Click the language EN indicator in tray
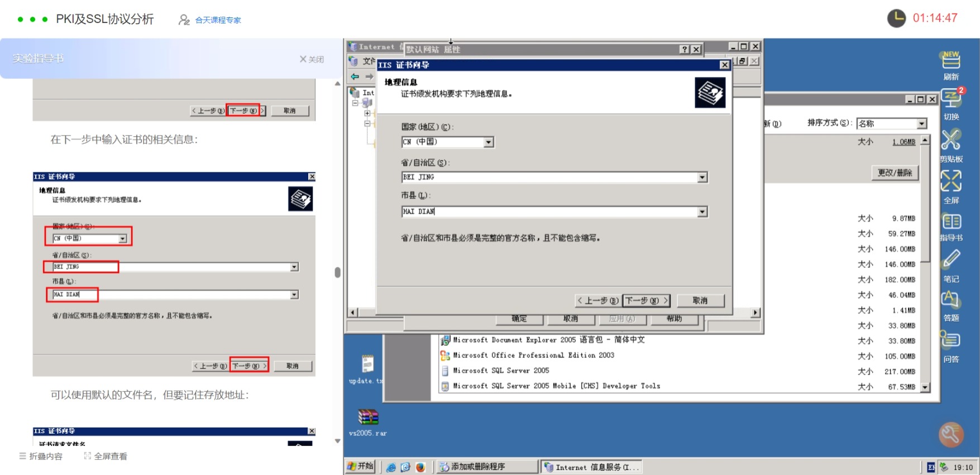Image resolution: width=980 pixels, height=475 pixels. pos(931,467)
